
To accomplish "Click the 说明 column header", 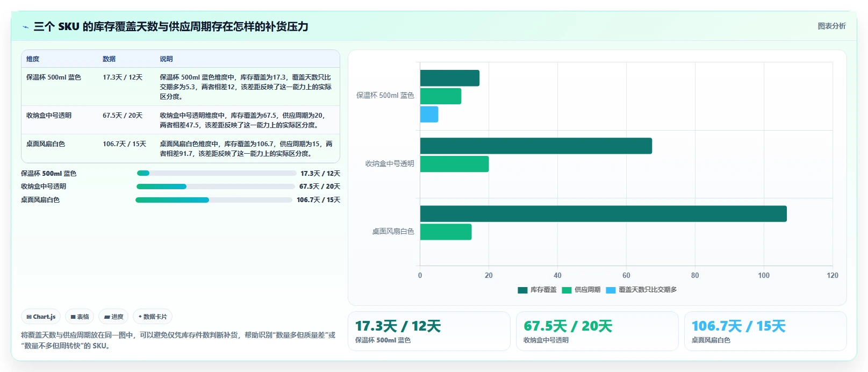I will coord(166,59).
